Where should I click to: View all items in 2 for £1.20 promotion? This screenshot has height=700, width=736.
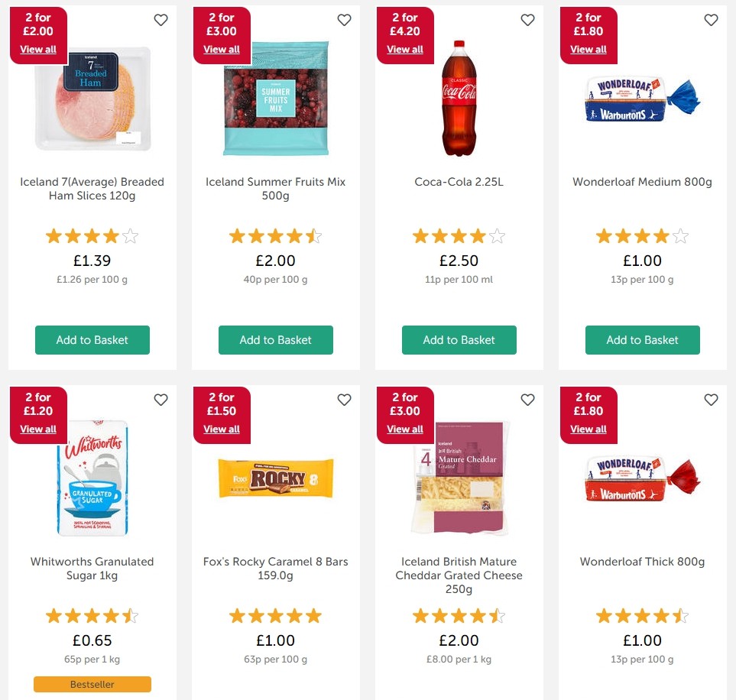point(38,429)
